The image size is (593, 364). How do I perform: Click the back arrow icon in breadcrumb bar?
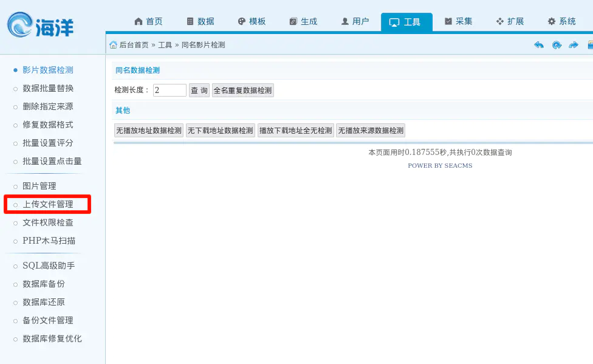(x=539, y=45)
